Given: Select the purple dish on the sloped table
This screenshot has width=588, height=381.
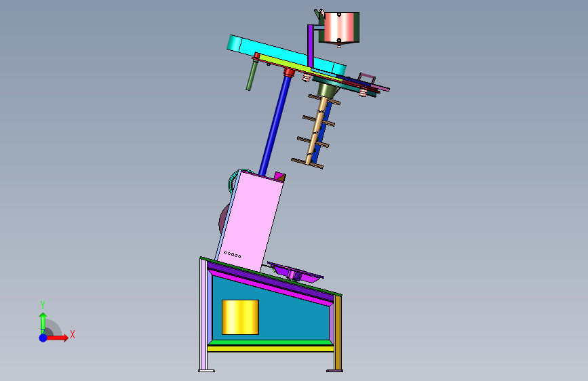Looking at the screenshot, I should point(295,273).
